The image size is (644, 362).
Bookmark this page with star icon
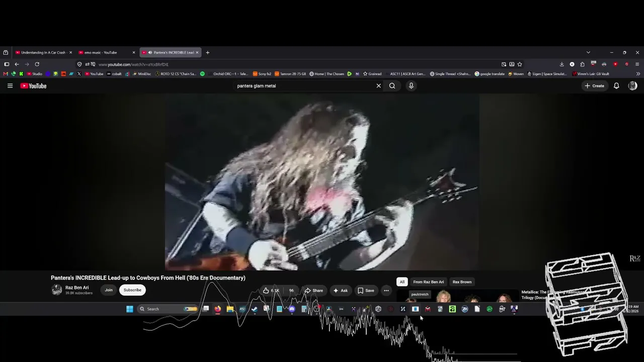pos(520,64)
